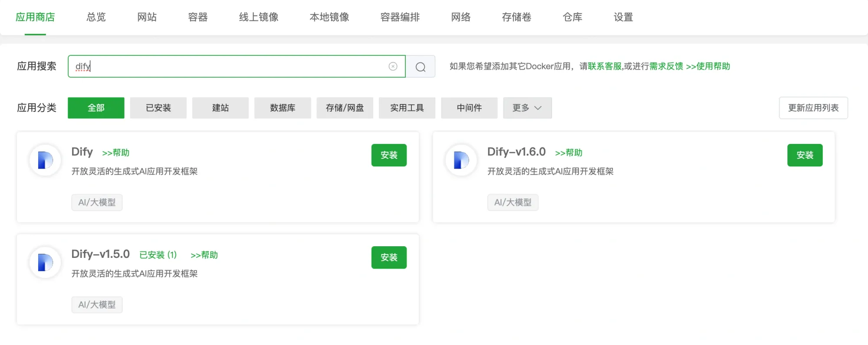Open the >>帮助 link for Dify-v1.5.0
The height and width of the screenshot is (345, 868).
coord(204,255)
